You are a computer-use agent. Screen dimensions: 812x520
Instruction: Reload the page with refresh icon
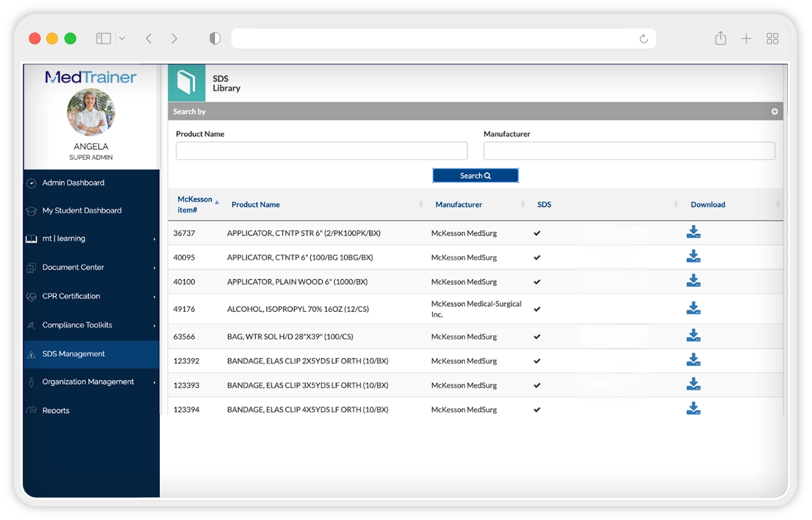pyautogui.click(x=643, y=39)
